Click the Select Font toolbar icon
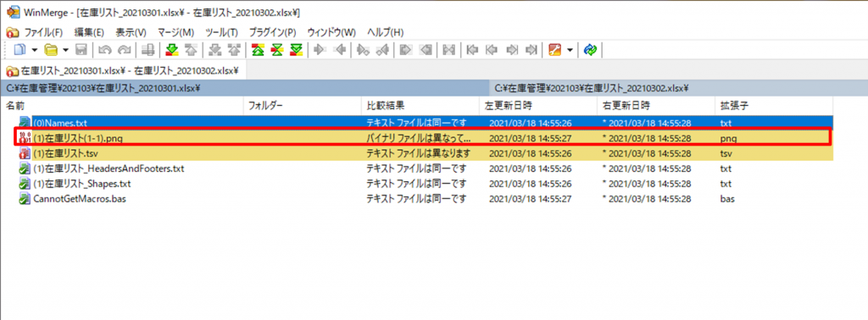The width and height of the screenshot is (868, 320). (x=147, y=50)
